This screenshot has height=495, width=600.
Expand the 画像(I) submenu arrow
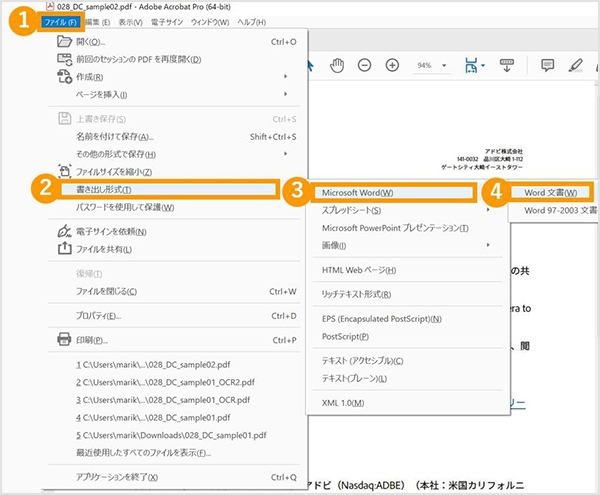pyautogui.click(x=488, y=245)
